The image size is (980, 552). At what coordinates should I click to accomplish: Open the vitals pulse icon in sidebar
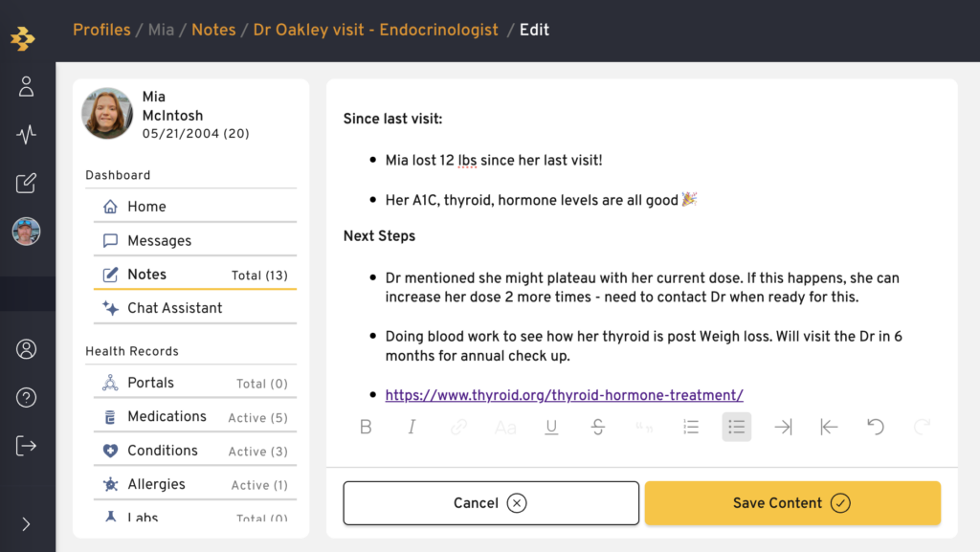pyautogui.click(x=26, y=134)
